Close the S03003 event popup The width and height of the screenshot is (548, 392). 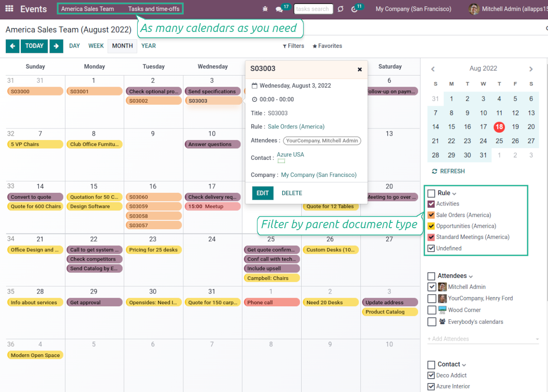[360, 69]
